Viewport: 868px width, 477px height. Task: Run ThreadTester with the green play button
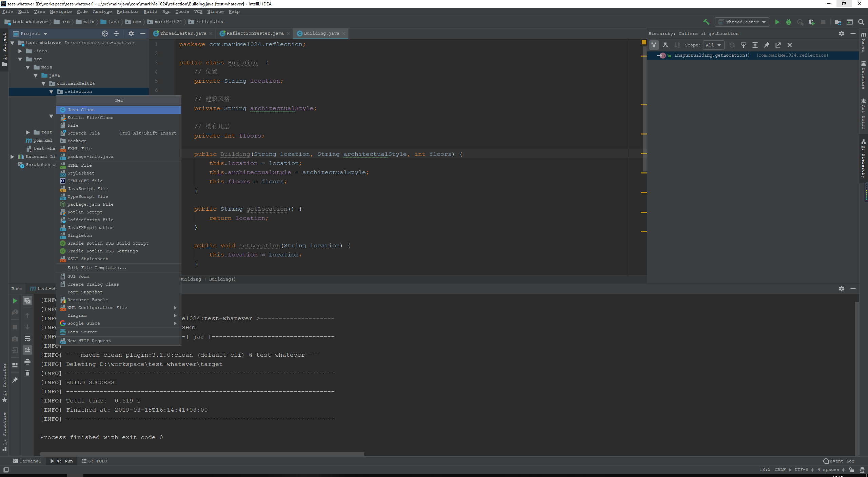coord(777,22)
